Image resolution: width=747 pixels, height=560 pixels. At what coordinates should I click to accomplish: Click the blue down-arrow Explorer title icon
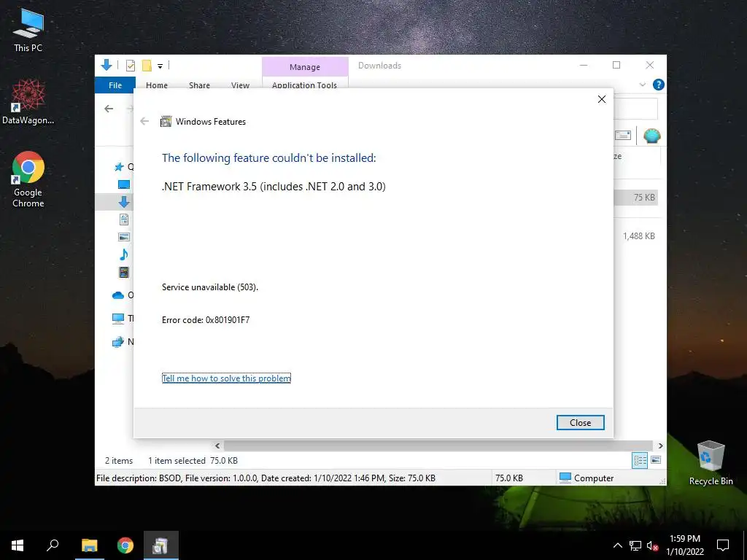(x=107, y=65)
